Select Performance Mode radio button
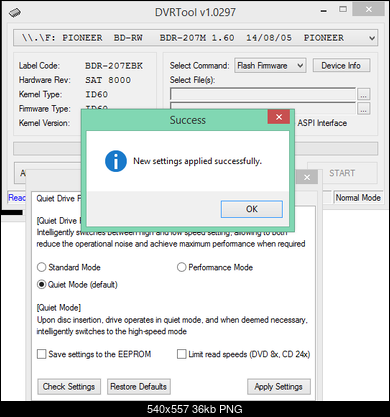 point(181,267)
